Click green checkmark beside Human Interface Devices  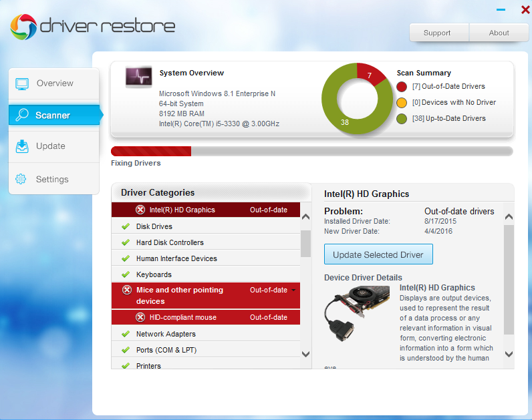(x=126, y=258)
